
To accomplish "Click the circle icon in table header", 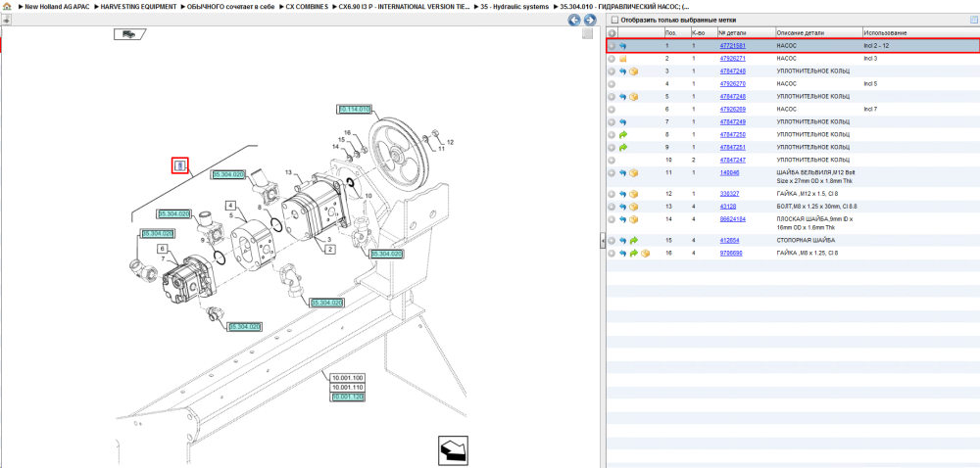I will [612, 32].
